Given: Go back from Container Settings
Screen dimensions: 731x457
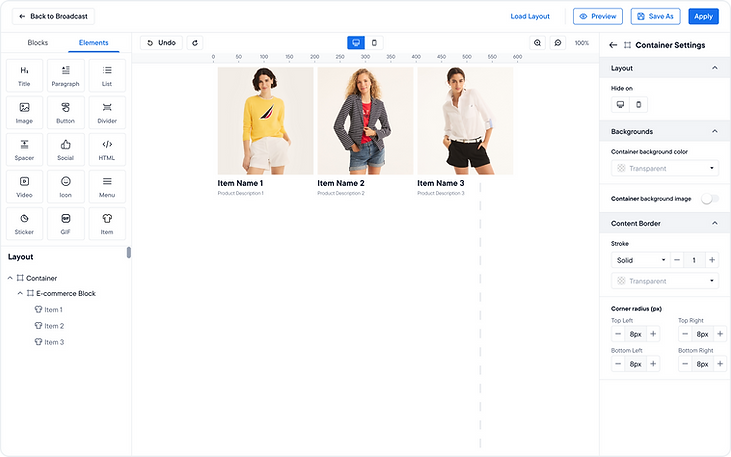Looking at the screenshot, I should pos(614,45).
